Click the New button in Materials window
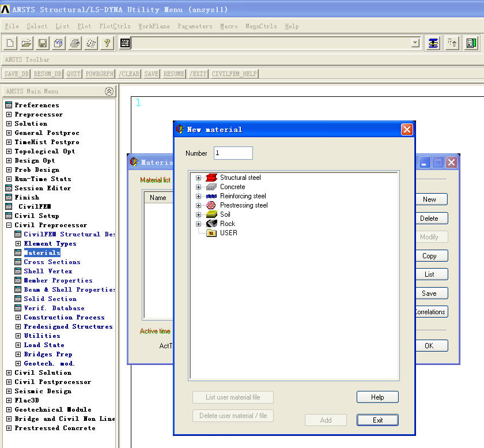The width and height of the screenshot is (484, 448). [x=431, y=199]
